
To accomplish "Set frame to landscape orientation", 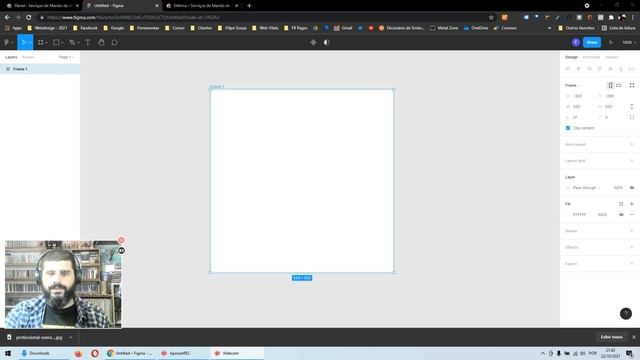I will [x=619, y=85].
